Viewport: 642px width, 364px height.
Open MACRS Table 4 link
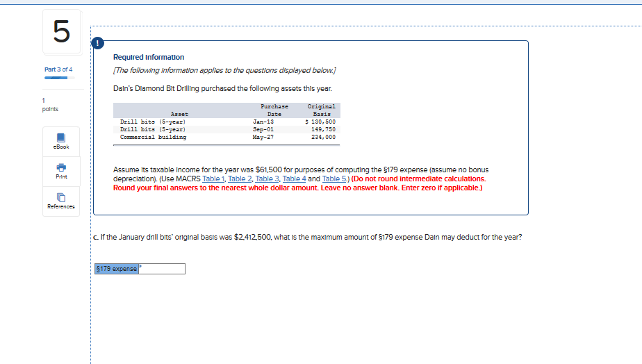[294, 179]
